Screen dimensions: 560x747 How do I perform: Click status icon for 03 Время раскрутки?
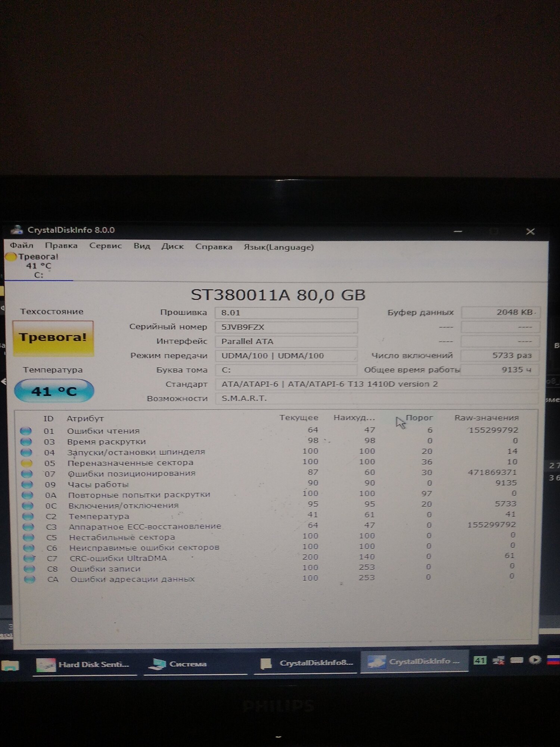[26, 441]
